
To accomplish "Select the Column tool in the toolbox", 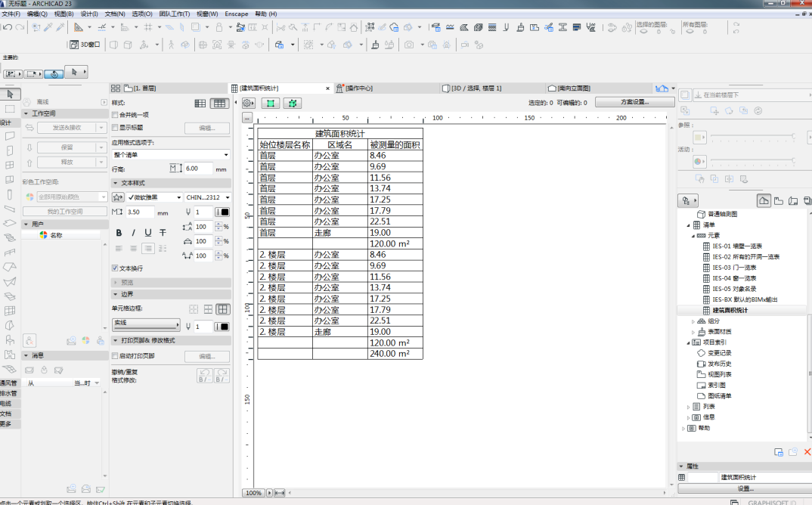I will [10, 195].
